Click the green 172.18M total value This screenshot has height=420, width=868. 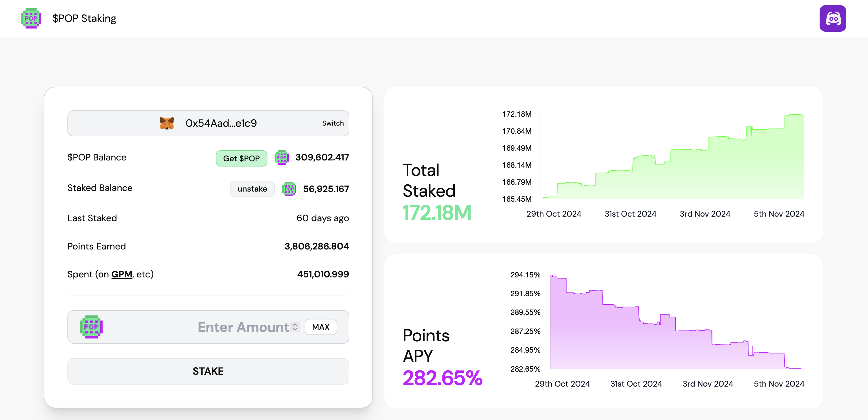point(437,213)
